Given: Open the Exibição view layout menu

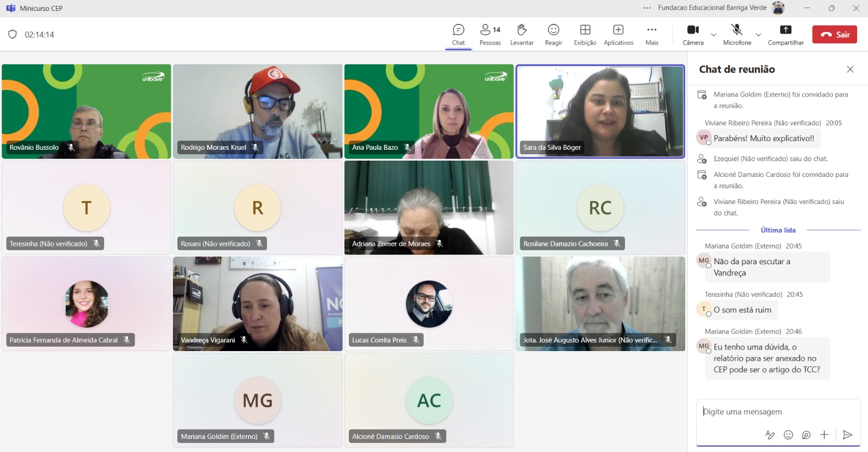Looking at the screenshot, I should click(x=585, y=34).
